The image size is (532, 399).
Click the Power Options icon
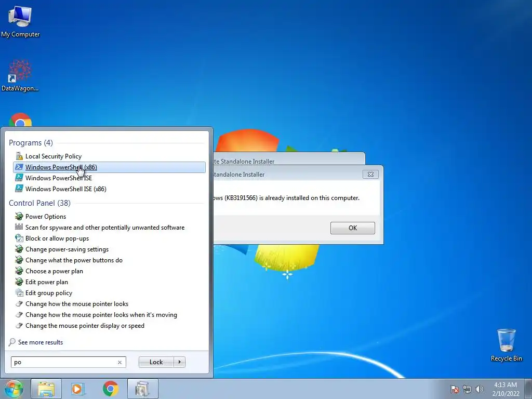pyautogui.click(x=19, y=216)
